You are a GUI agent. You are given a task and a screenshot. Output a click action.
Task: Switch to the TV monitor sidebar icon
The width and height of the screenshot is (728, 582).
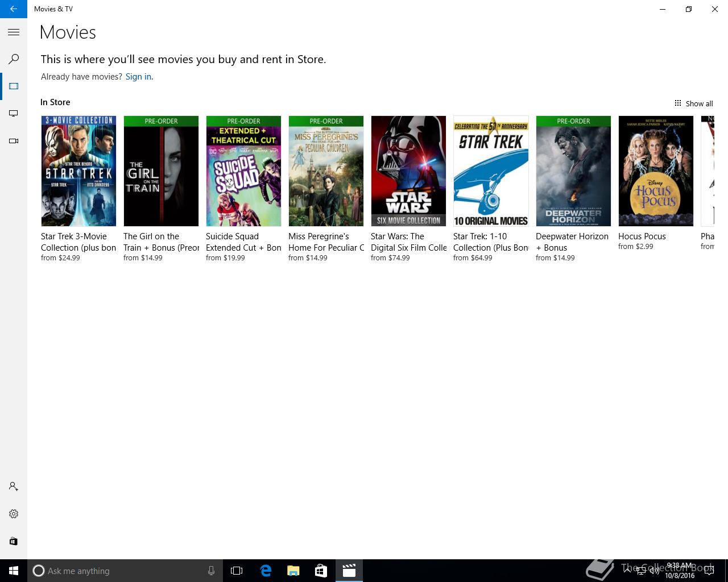tap(14, 114)
